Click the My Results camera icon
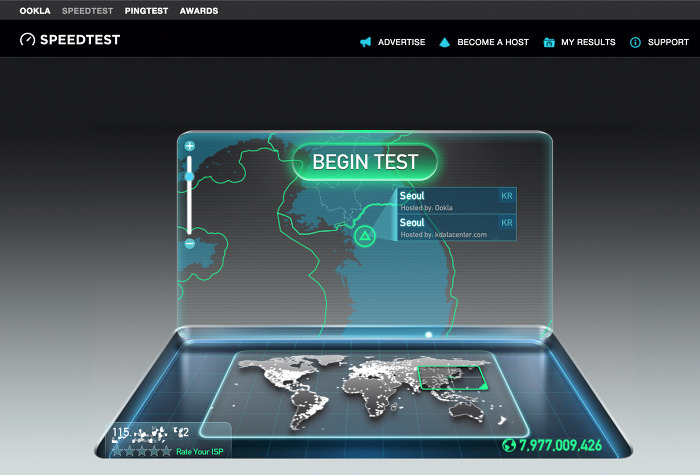Image resolution: width=700 pixels, height=475 pixels. point(549,42)
